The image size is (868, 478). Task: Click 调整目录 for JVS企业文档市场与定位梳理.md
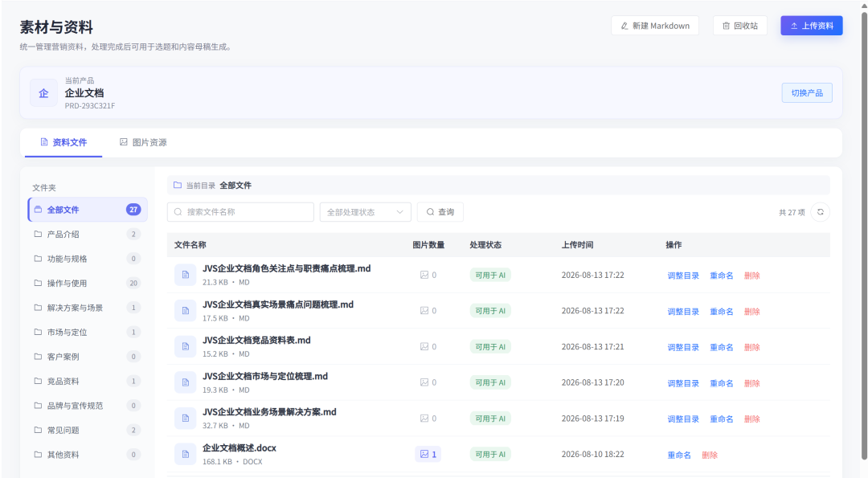pyautogui.click(x=683, y=383)
